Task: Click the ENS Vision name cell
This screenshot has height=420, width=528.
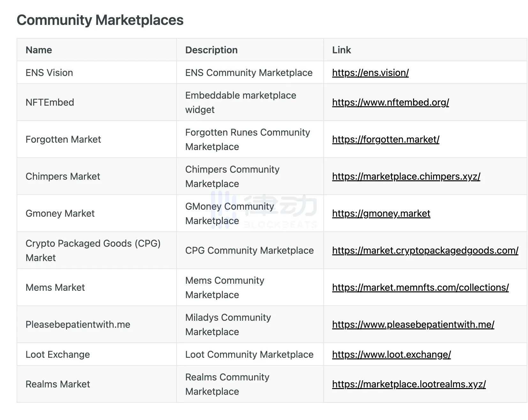Action: coord(49,73)
